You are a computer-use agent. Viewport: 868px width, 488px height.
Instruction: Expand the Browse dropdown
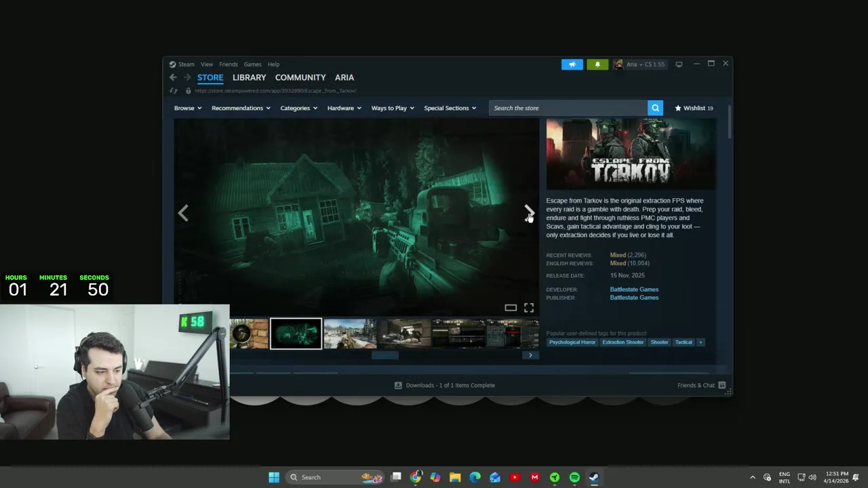188,108
